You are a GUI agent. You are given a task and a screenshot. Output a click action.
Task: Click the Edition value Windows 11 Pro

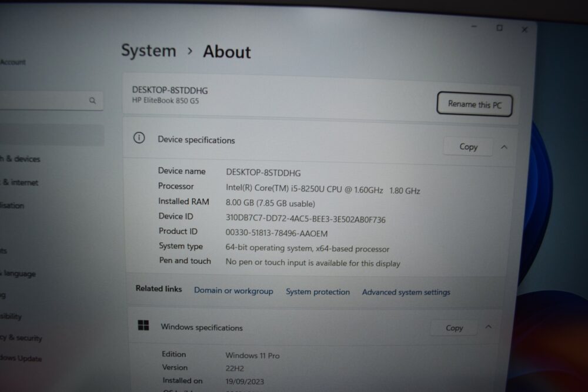[x=252, y=356]
